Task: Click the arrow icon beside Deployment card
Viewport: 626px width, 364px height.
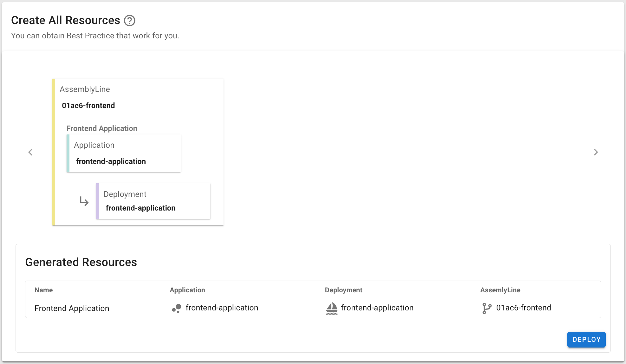Action: tap(84, 201)
